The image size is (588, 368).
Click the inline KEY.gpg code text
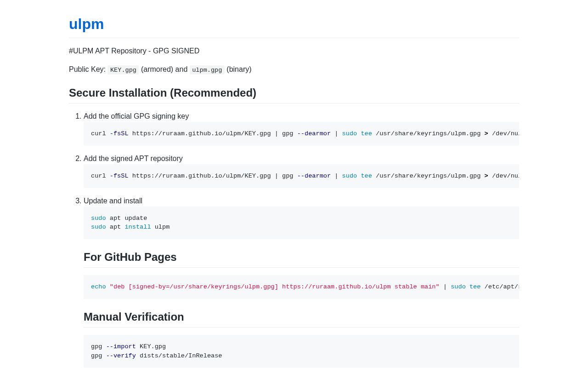pos(123,70)
